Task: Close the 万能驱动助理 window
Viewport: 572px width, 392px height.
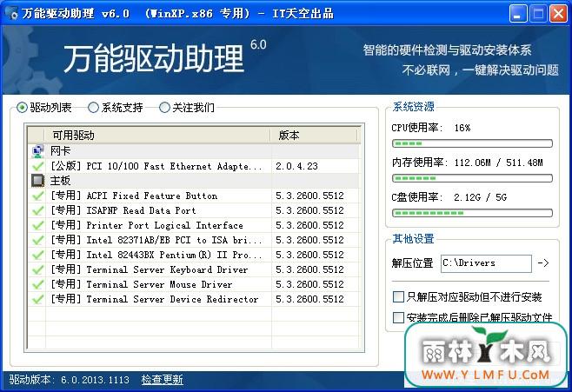Action: 558,14
